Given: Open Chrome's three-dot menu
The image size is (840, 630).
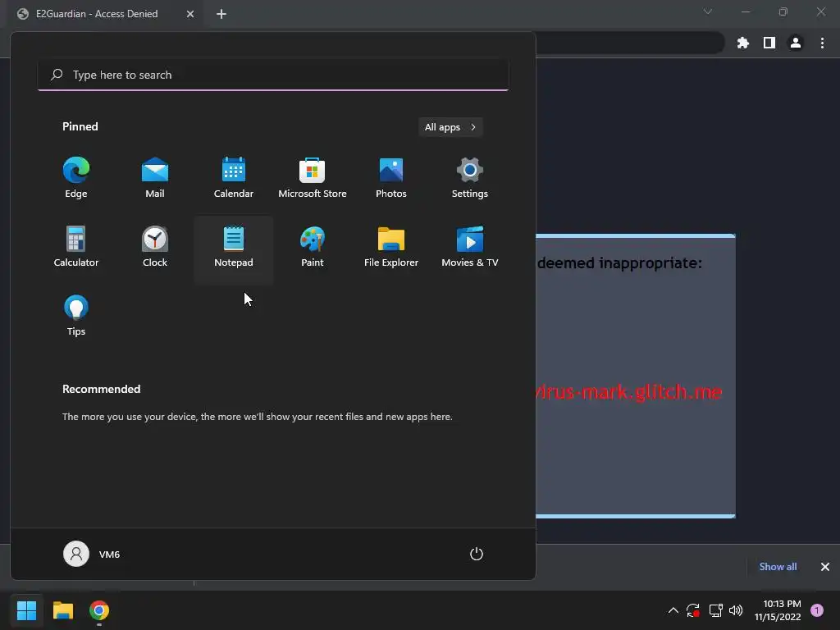Looking at the screenshot, I should pos(822,43).
